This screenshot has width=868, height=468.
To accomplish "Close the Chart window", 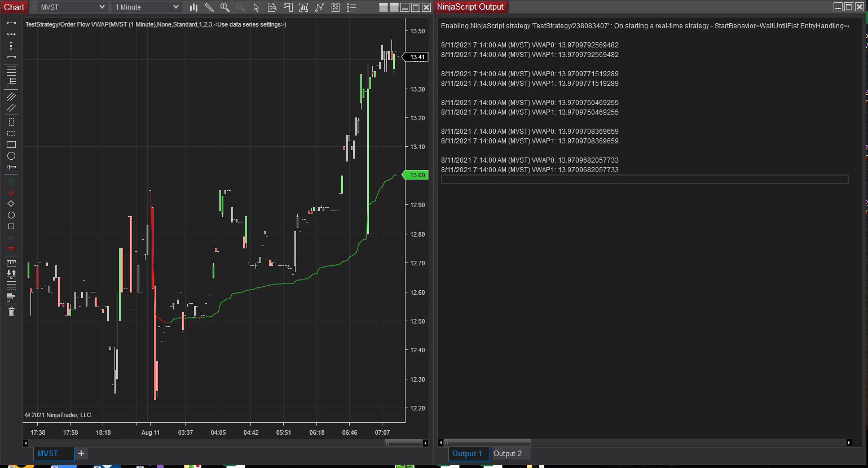I will (426, 7).
